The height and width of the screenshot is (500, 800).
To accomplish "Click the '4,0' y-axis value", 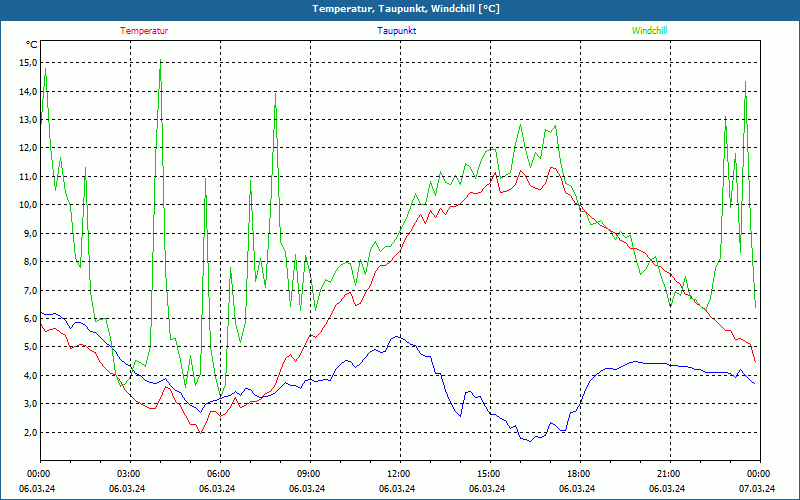I will click(30, 376).
